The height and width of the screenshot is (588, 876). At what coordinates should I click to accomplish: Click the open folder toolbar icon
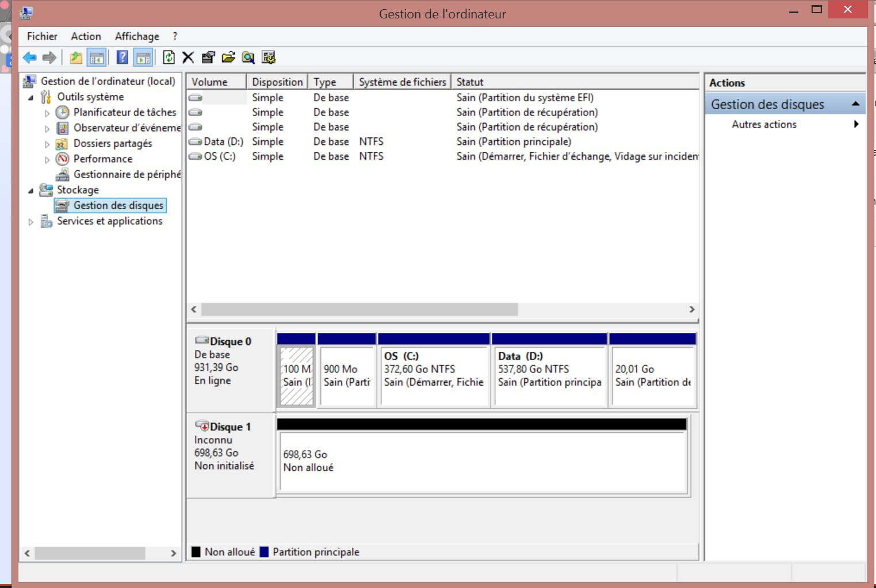pos(228,57)
